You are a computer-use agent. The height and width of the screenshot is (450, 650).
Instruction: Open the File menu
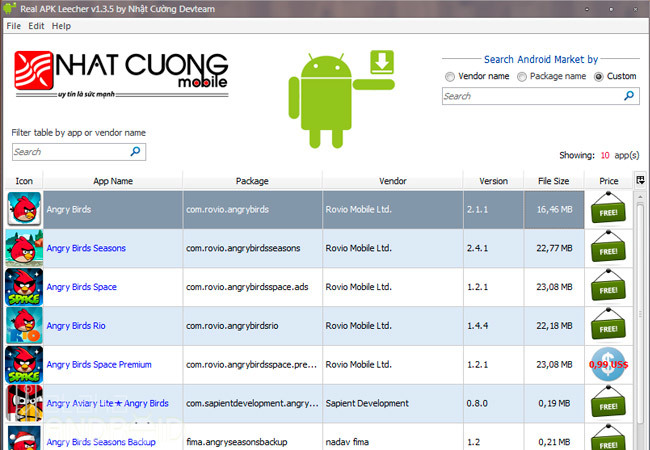pos(14,26)
